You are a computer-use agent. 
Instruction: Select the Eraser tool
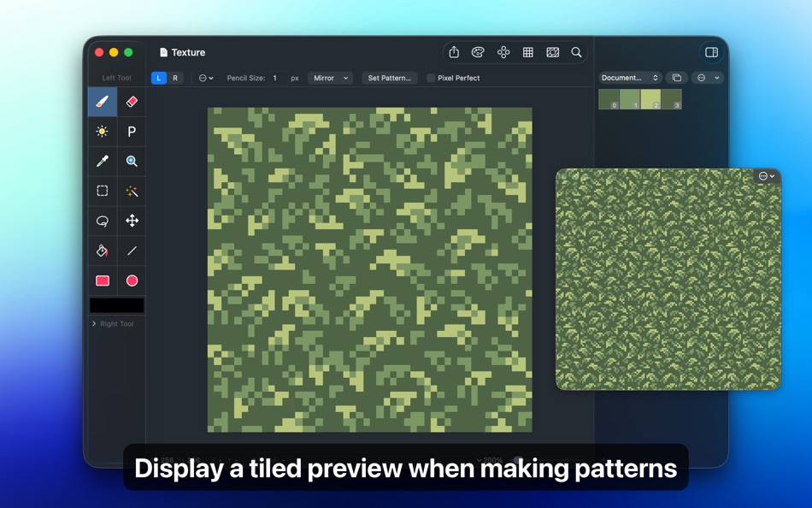[x=131, y=101]
